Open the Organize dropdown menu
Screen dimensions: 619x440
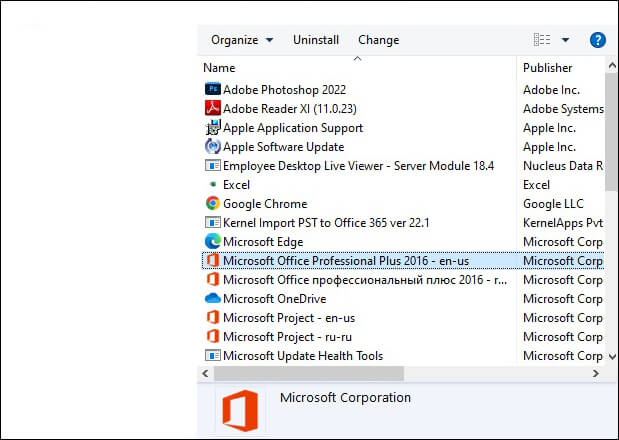(241, 40)
